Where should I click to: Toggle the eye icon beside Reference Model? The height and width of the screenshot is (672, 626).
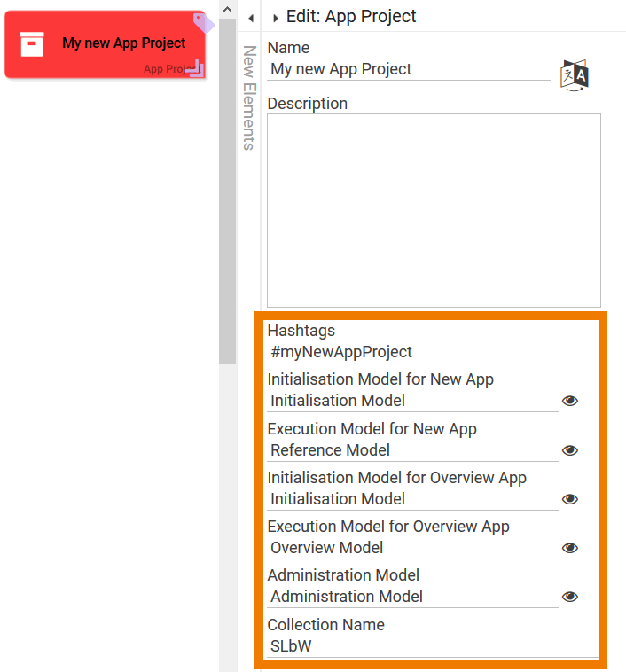(570, 450)
